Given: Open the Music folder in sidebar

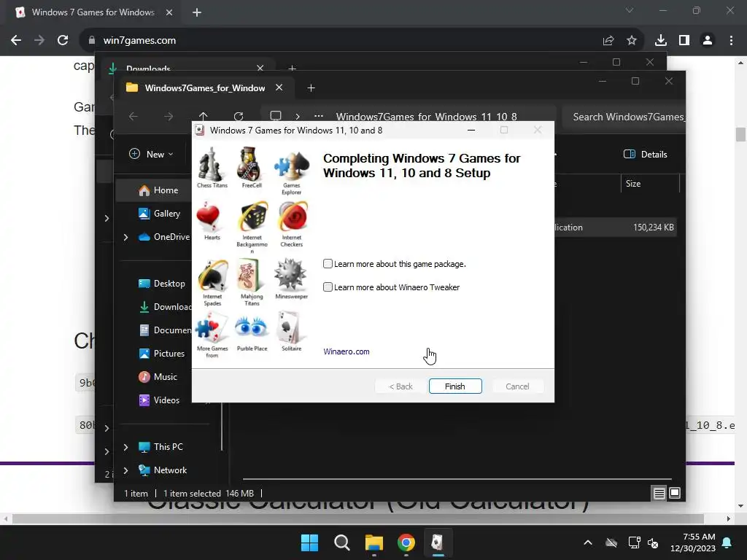Looking at the screenshot, I should pyautogui.click(x=158, y=377).
